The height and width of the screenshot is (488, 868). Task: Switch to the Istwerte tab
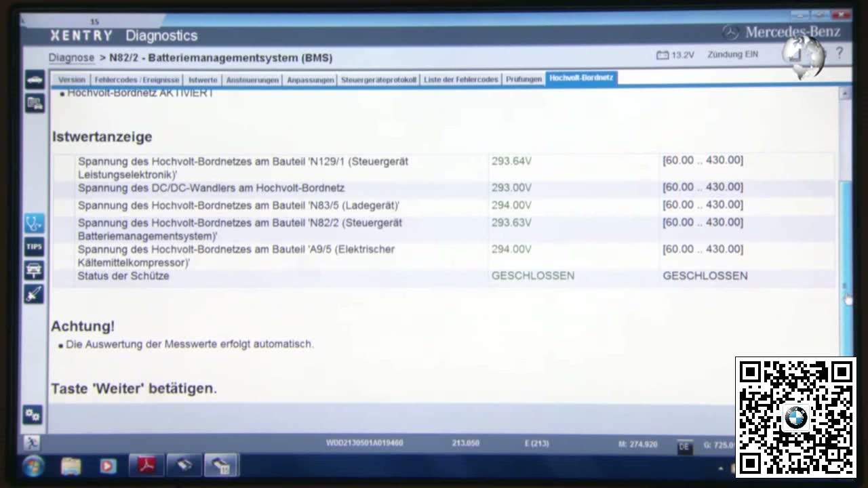pos(203,79)
